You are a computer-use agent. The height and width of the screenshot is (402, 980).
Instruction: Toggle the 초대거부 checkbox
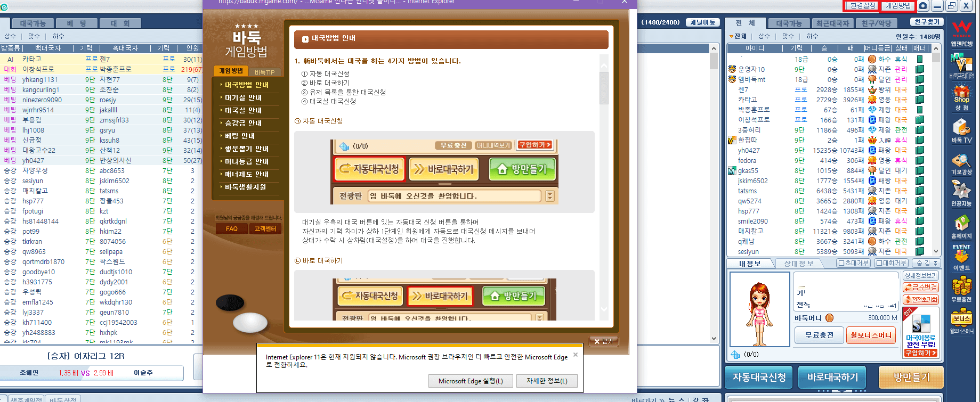[841, 263]
